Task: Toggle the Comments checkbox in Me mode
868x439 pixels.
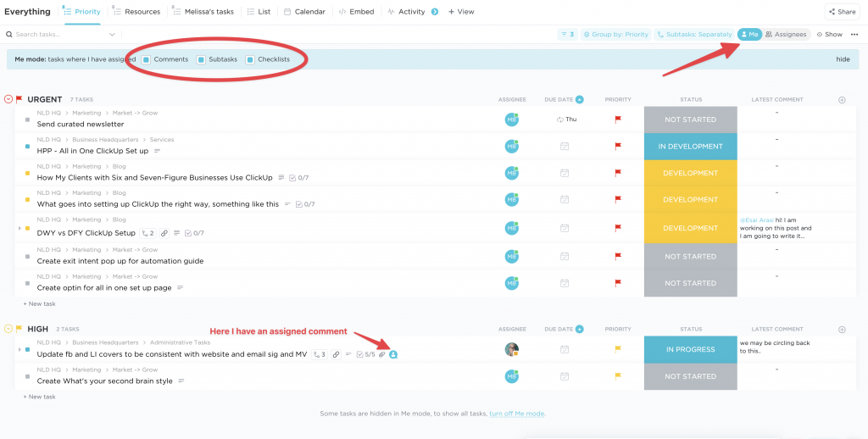Action: 146,59
